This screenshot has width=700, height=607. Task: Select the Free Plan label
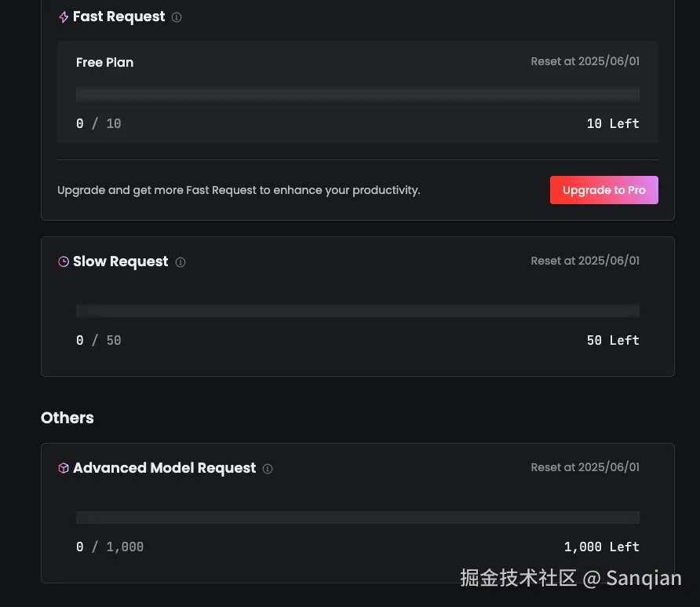click(104, 63)
